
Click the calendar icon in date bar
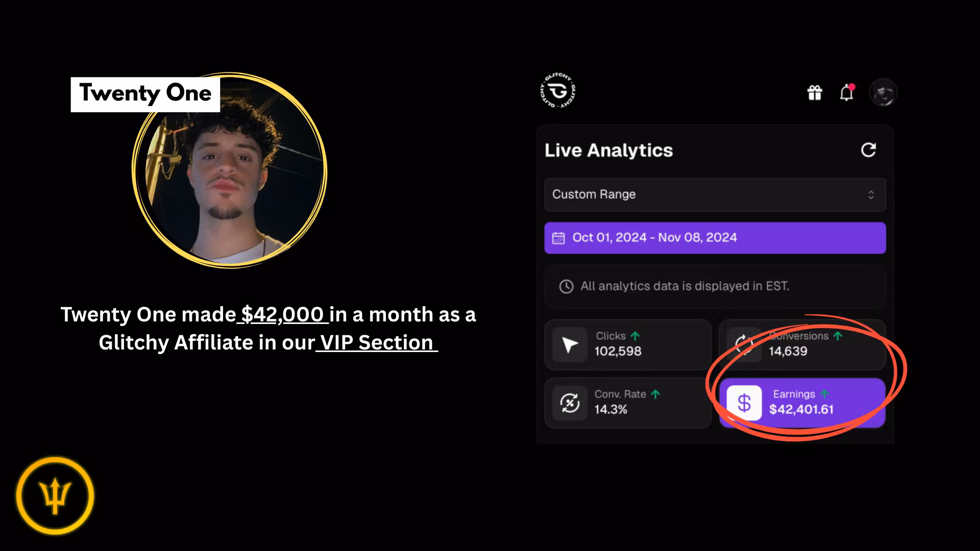(558, 238)
